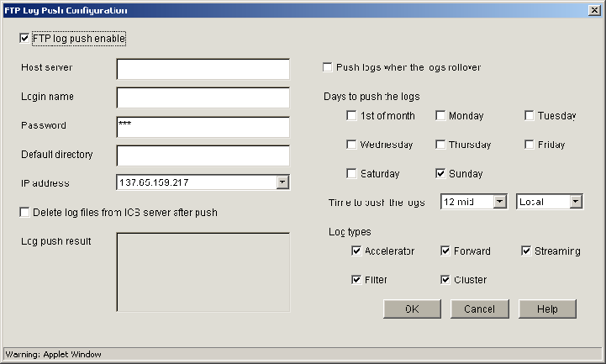Open Help for log push configuration

click(x=547, y=309)
